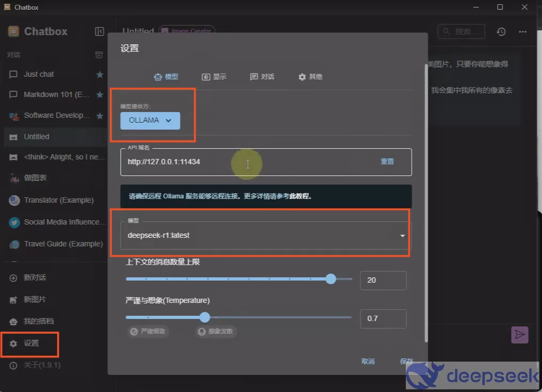Click the image icon for 新图片
The height and width of the screenshot is (392, 542).
click(13, 300)
